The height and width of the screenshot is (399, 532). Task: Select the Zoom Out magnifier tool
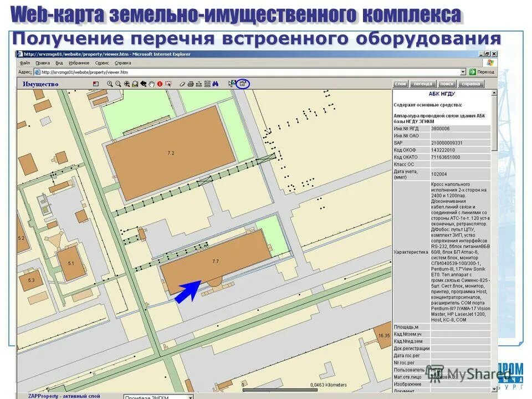pyautogui.click(x=118, y=83)
